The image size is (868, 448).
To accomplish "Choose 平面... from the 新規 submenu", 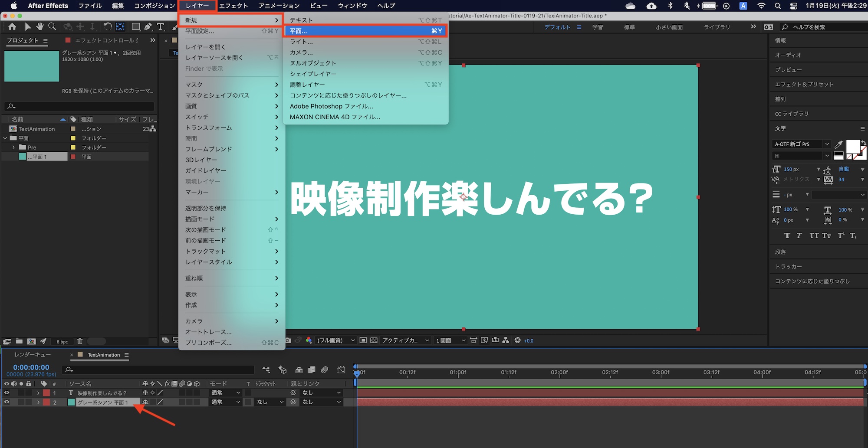I will 365,31.
